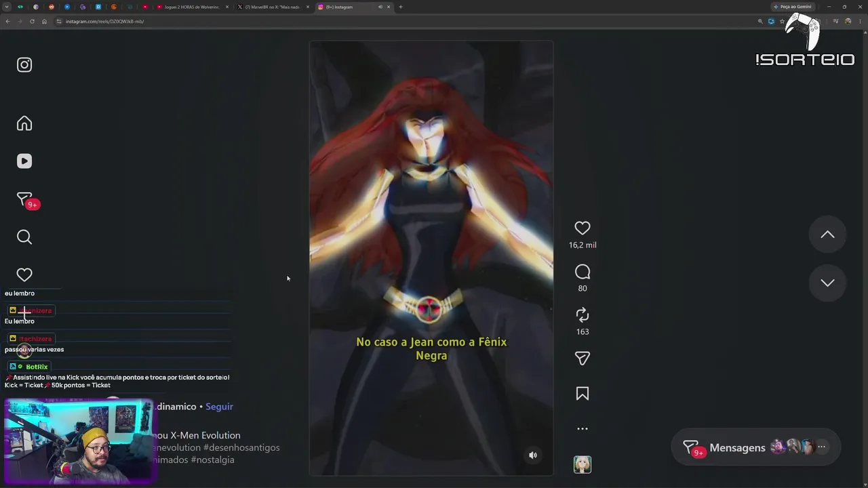
Task: Open Instagram search via magnifier icon
Action: 24,237
